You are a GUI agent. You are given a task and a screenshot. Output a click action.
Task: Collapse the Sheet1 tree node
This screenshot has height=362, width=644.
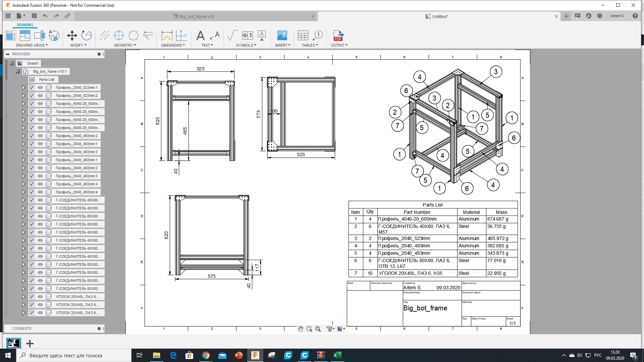pyautogui.click(x=12, y=63)
